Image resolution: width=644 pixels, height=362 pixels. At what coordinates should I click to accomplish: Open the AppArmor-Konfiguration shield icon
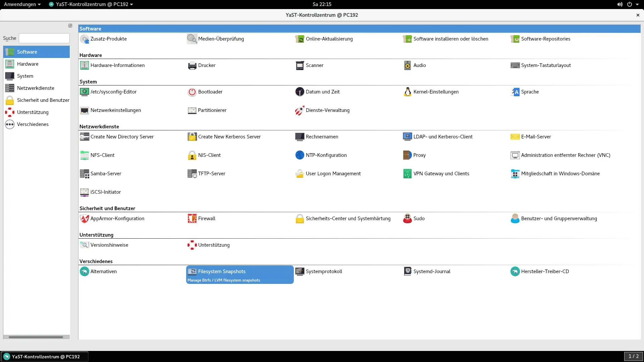point(85,219)
